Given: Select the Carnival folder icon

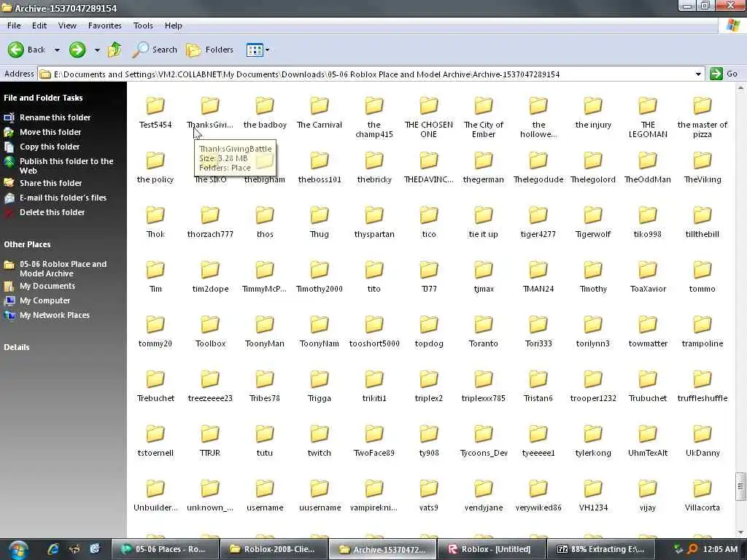Looking at the screenshot, I should point(320,106).
